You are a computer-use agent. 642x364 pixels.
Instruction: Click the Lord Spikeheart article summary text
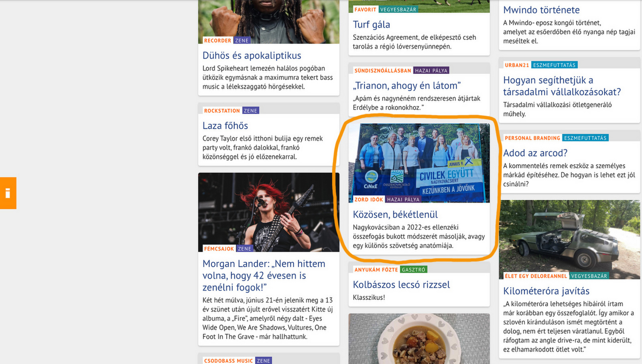268,77
